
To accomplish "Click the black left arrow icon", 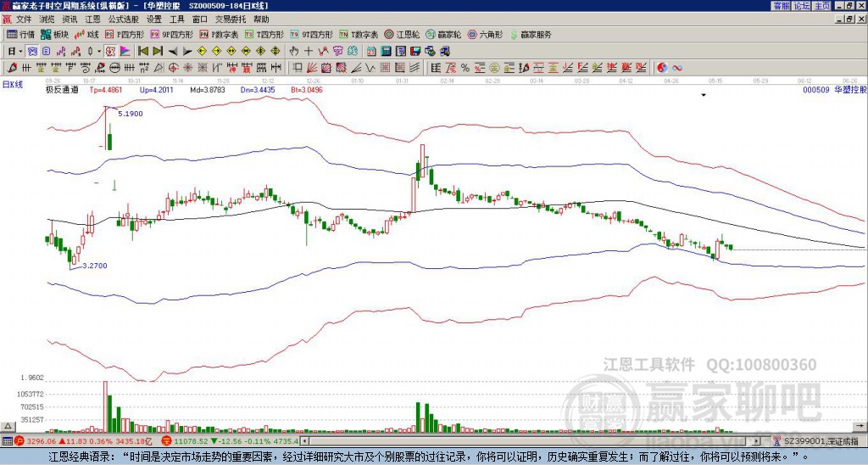I will [x=173, y=52].
